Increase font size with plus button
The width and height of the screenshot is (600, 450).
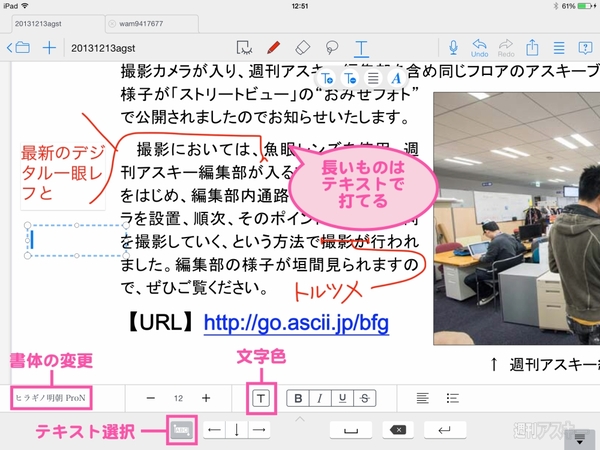[206, 398]
